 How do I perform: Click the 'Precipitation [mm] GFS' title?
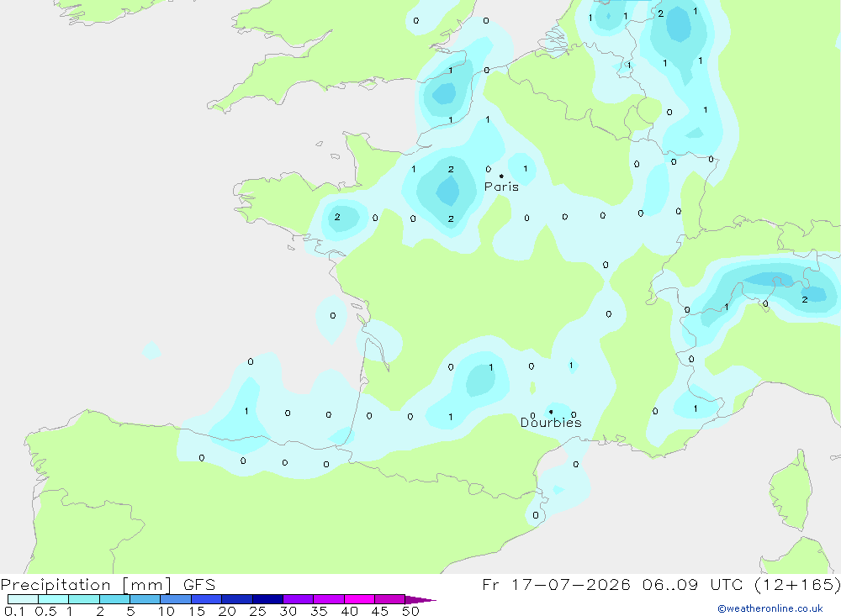108,585
